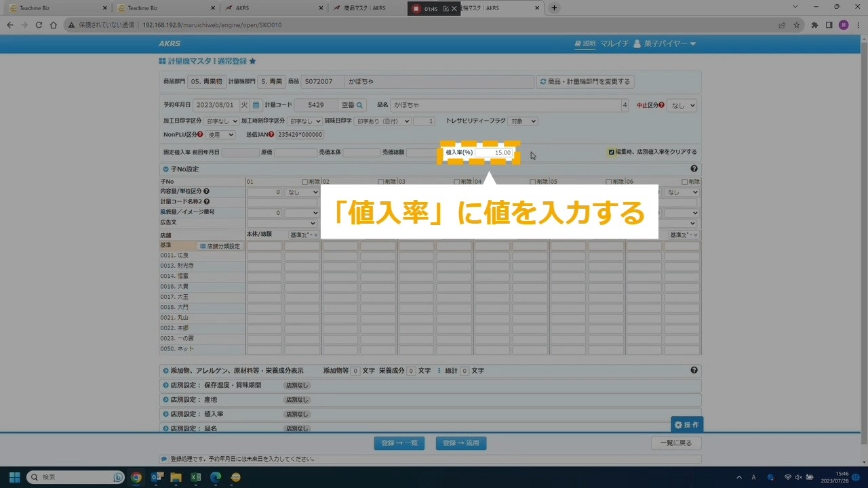Screen dimensions: 868x488
Task: Open the 中止区分 dropdown
Action: point(682,106)
